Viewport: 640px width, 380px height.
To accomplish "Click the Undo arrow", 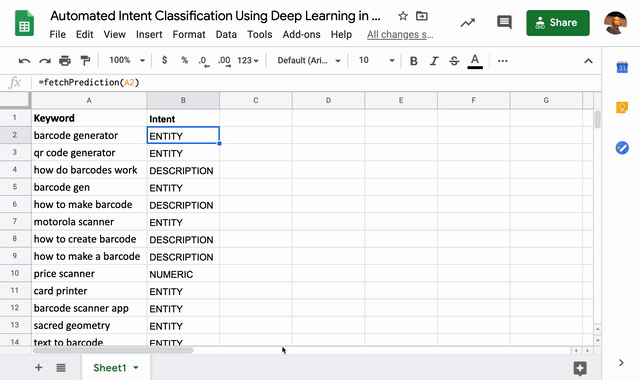I will (24, 61).
